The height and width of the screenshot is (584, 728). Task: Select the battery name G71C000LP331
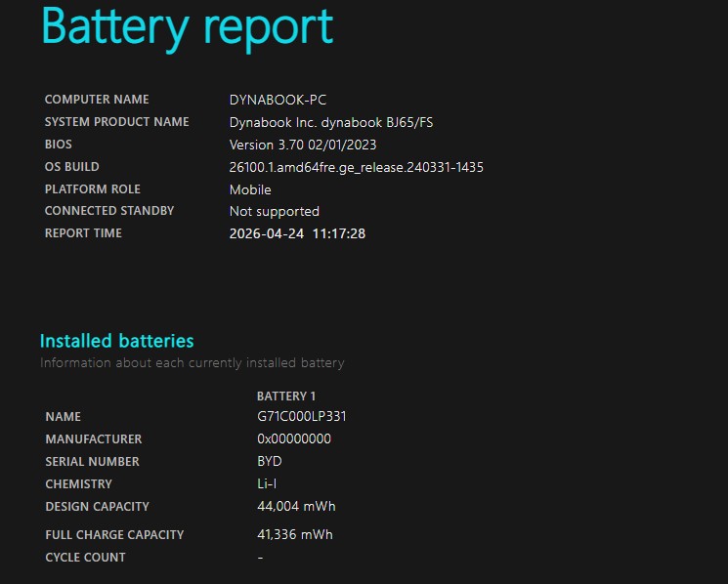[x=301, y=416]
